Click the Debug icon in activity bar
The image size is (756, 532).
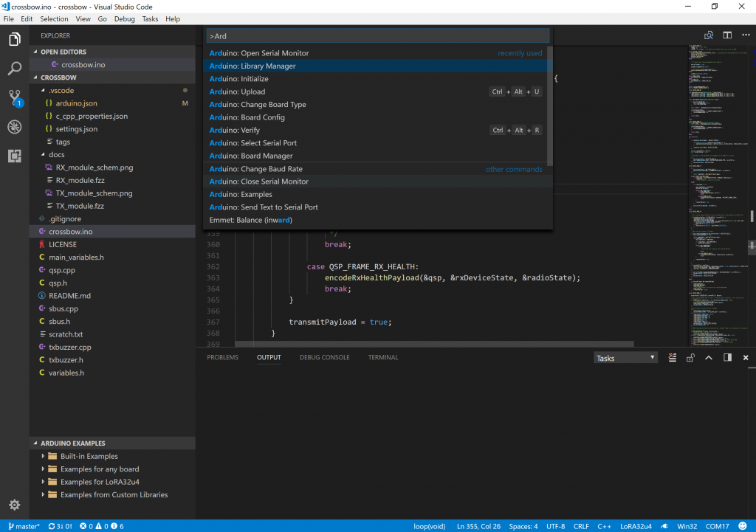tap(15, 127)
